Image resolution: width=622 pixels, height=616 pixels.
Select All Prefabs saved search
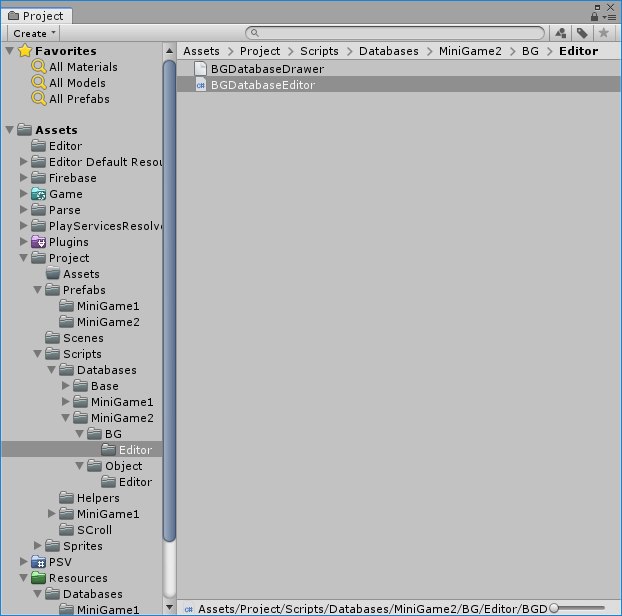pos(71,99)
